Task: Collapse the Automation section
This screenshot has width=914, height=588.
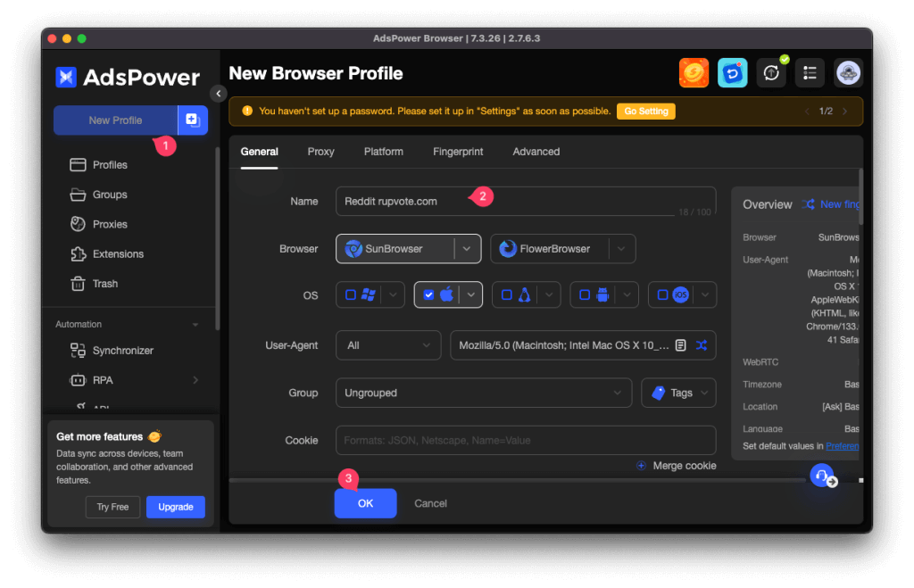Action: [195, 325]
